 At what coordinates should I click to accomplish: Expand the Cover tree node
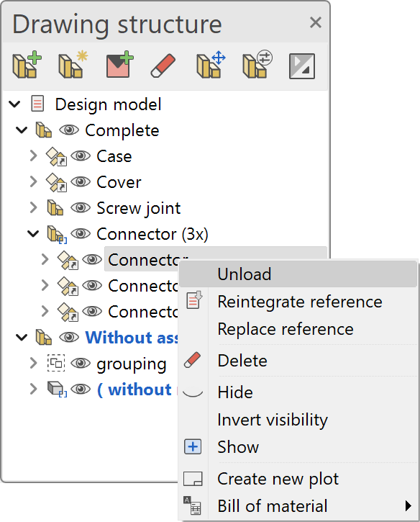pos(33,181)
